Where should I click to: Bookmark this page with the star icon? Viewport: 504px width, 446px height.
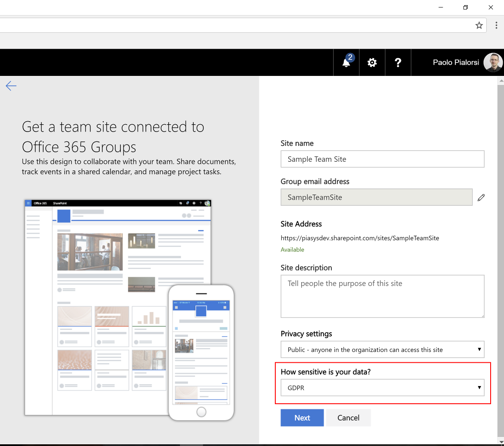click(x=479, y=25)
